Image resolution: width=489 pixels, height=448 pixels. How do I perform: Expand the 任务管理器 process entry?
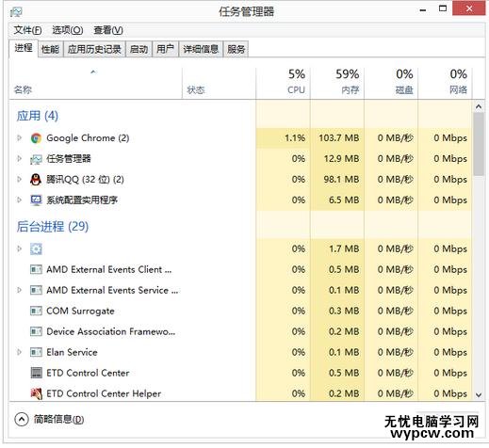point(19,158)
